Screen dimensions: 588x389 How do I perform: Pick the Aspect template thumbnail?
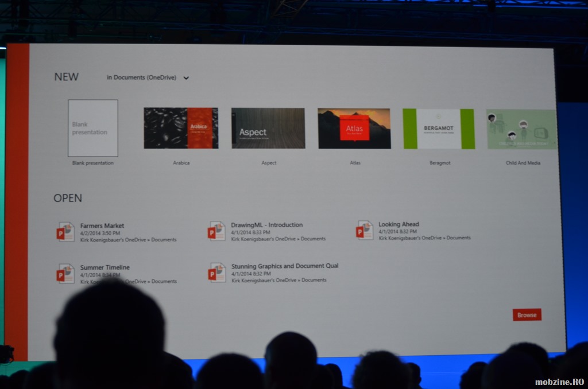(268, 129)
